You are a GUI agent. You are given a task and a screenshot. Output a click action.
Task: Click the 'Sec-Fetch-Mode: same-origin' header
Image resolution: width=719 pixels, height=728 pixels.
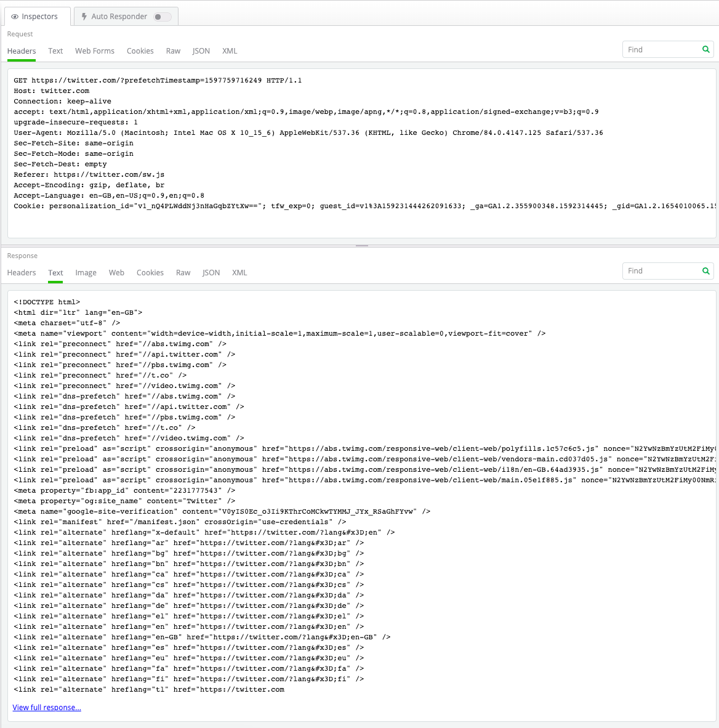[73, 154]
